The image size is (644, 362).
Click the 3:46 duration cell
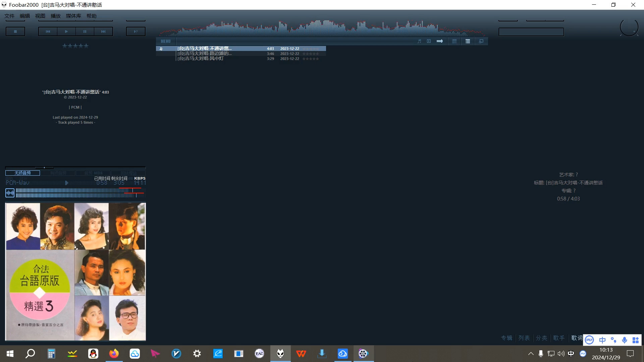click(x=270, y=54)
